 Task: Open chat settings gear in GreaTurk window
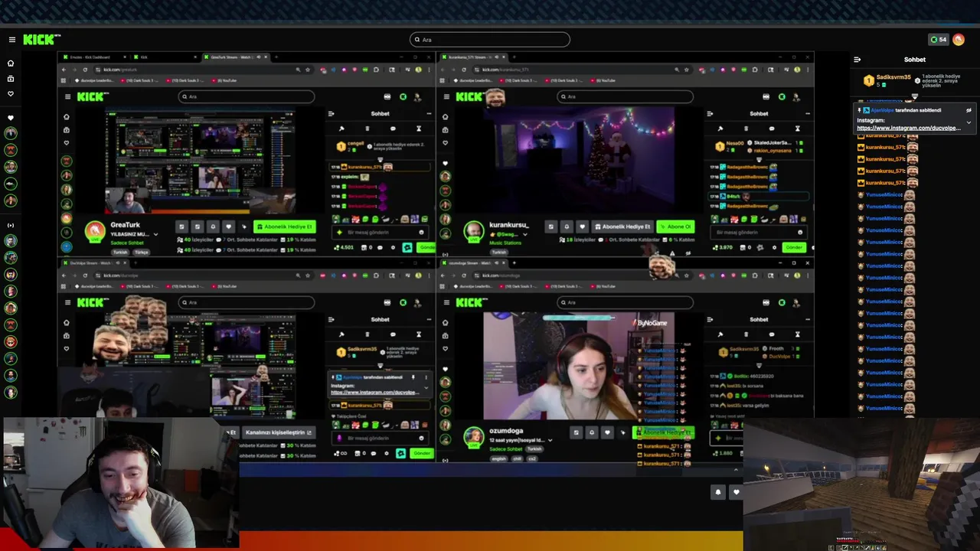[x=393, y=248]
